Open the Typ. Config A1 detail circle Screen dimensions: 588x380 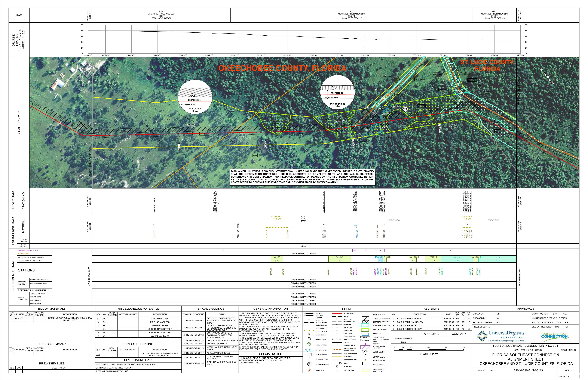click(195, 97)
